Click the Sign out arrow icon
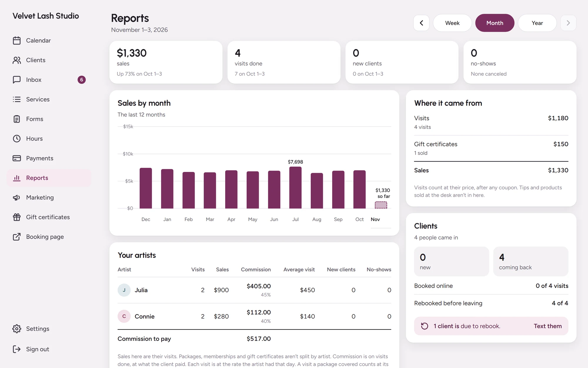Viewport: 588px width, 368px height. point(17,349)
